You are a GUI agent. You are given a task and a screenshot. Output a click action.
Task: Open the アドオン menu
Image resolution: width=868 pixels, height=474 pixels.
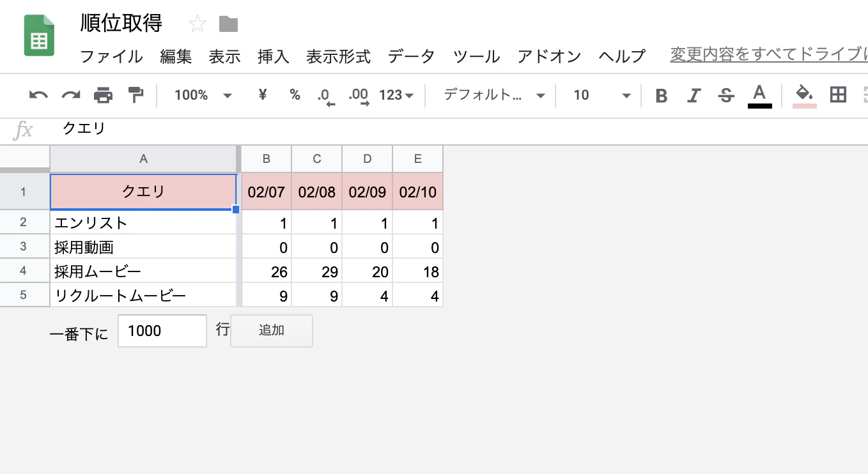point(549,56)
